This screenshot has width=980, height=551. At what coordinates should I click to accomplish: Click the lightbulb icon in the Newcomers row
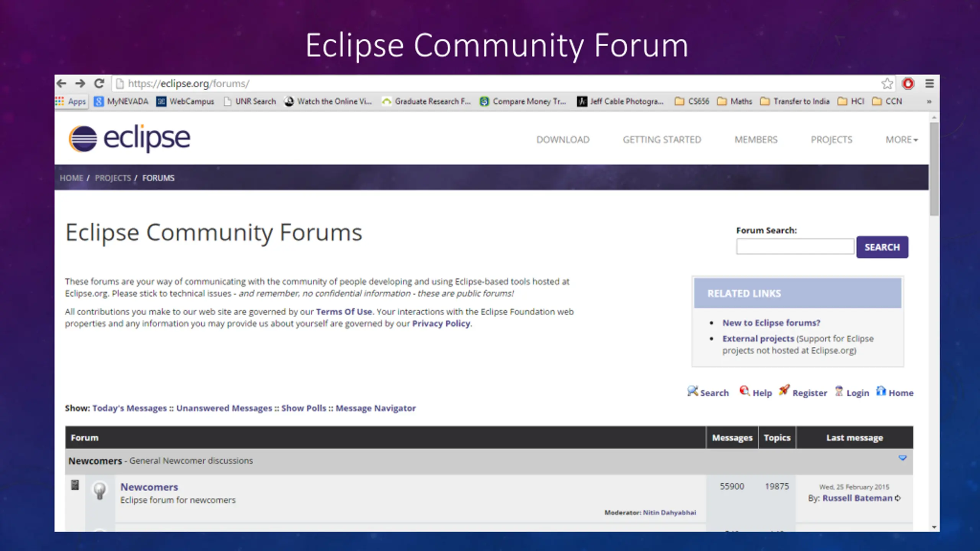click(x=100, y=491)
